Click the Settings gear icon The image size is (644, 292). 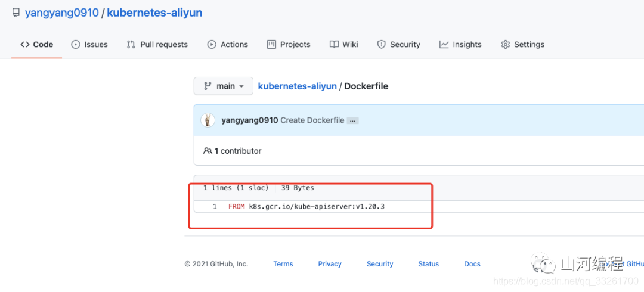pyautogui.click(x=505, y=44)
